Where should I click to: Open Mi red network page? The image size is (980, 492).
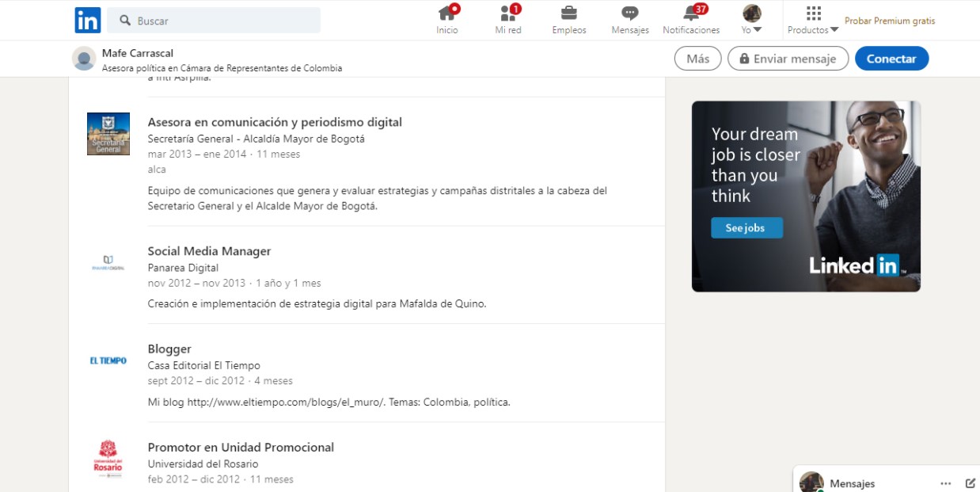pyautogui.click(x=507, y=20)
